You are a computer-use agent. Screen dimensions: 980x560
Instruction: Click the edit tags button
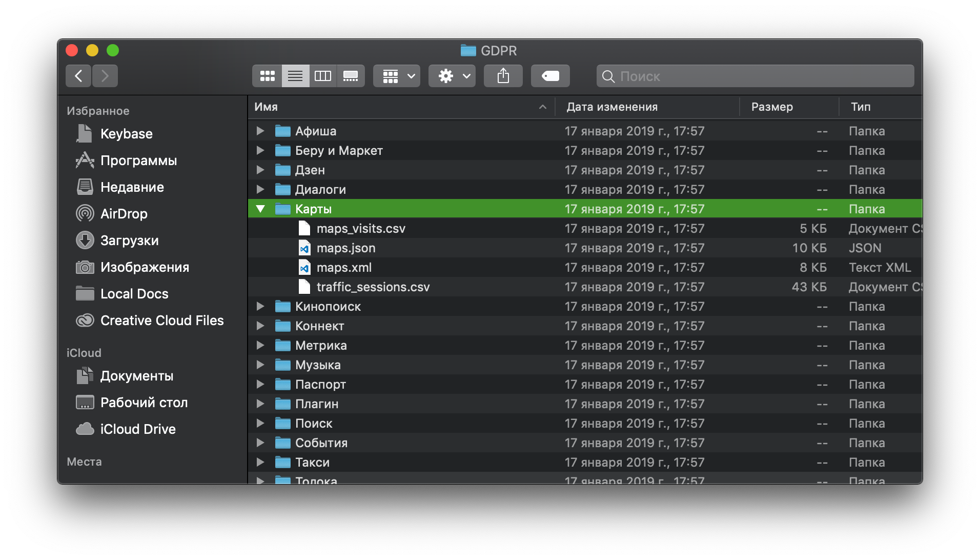[550, 76]
